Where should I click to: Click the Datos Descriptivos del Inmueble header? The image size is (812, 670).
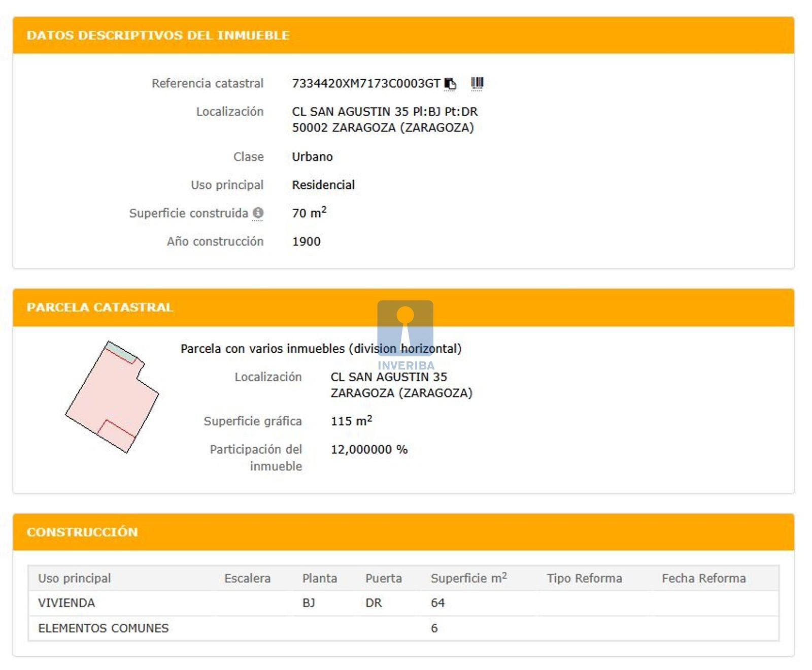tap(158, 36)
